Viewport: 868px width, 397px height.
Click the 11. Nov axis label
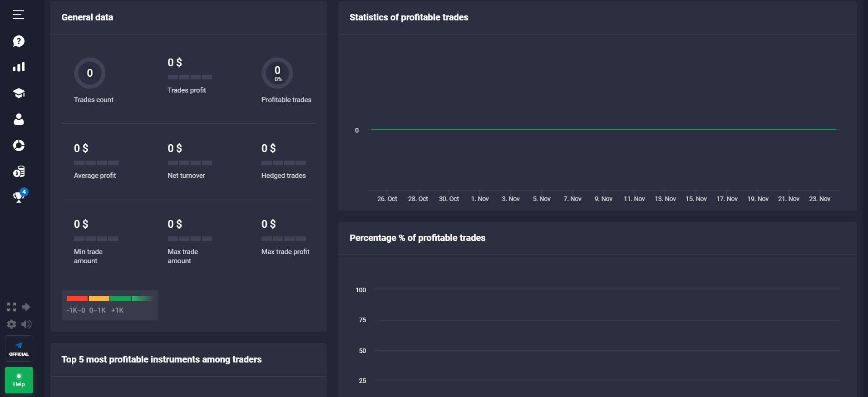[634, 199]
